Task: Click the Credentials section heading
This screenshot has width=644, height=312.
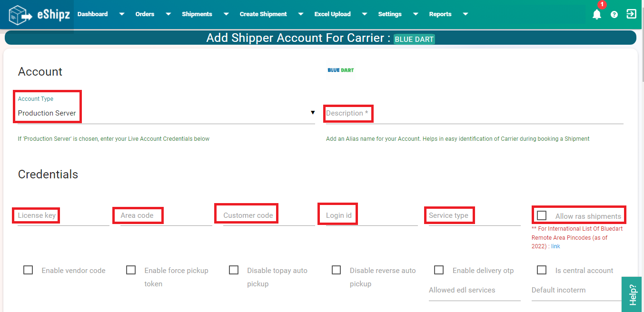Action: (48, 175)
